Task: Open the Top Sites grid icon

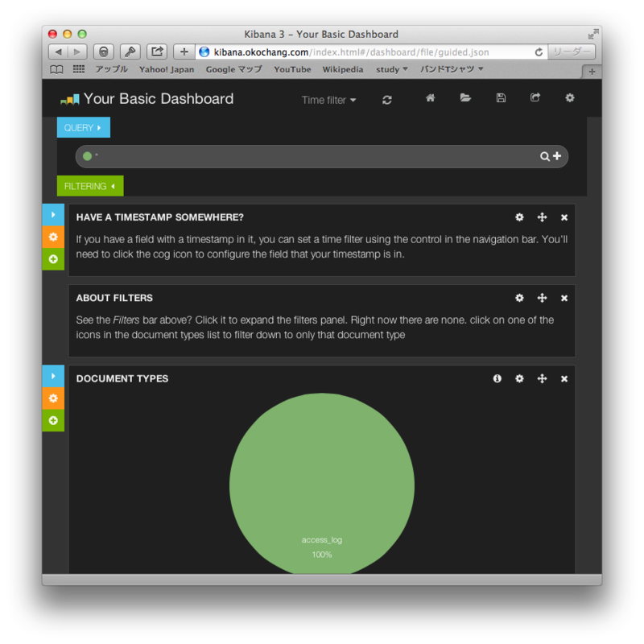Action: pyautogui.click(x=78, y=69)
